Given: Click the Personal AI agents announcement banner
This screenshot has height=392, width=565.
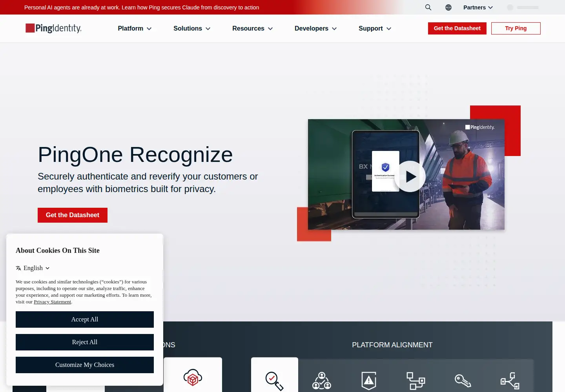Looking at the screenshot, I should (x=142, y=7).
